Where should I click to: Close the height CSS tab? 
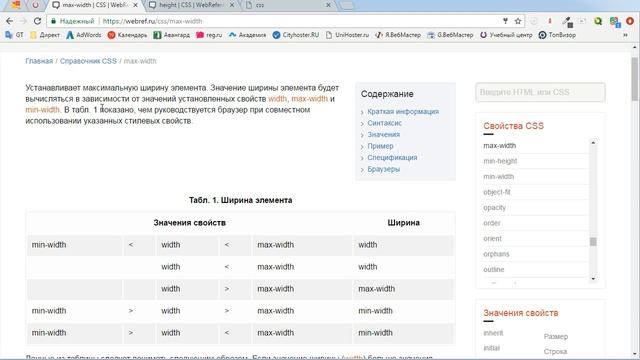(x=232, y=5)
